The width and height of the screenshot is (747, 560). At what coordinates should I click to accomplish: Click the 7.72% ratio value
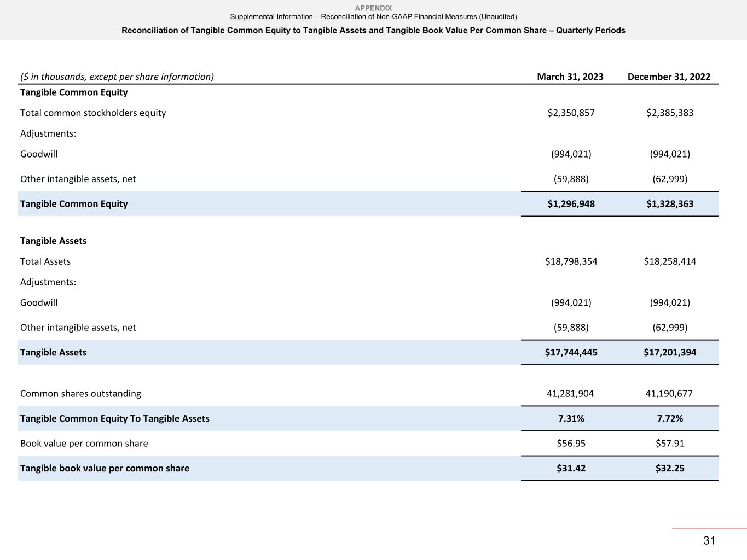(670, 419)
